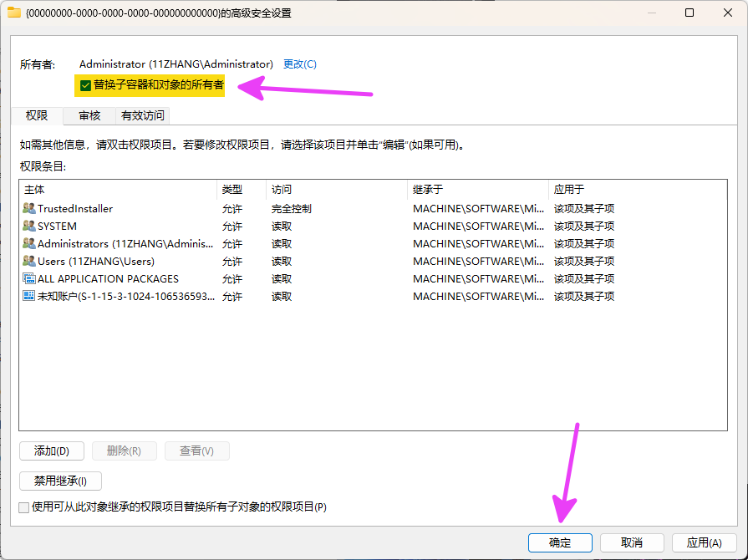Maximize the advanced security settings window
748x560 pixels.
[x=689, y=13]
